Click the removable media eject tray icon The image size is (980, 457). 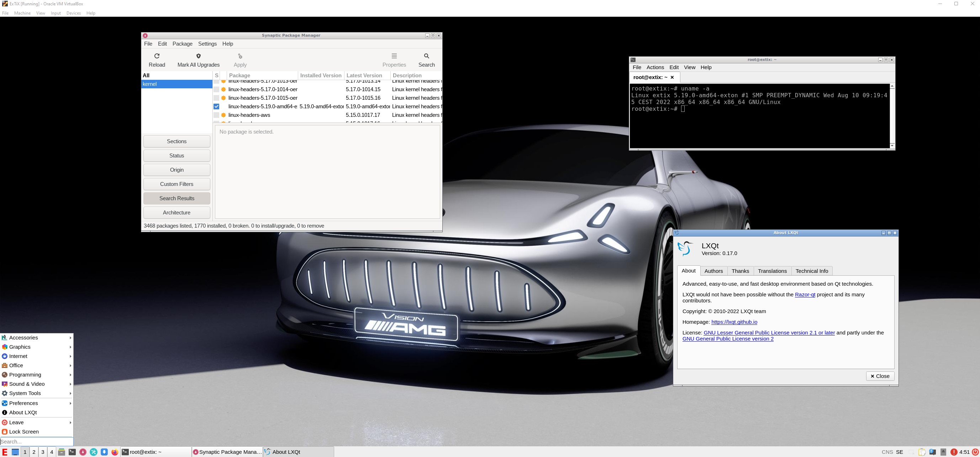pyautogui.click(x=943, y=452)
